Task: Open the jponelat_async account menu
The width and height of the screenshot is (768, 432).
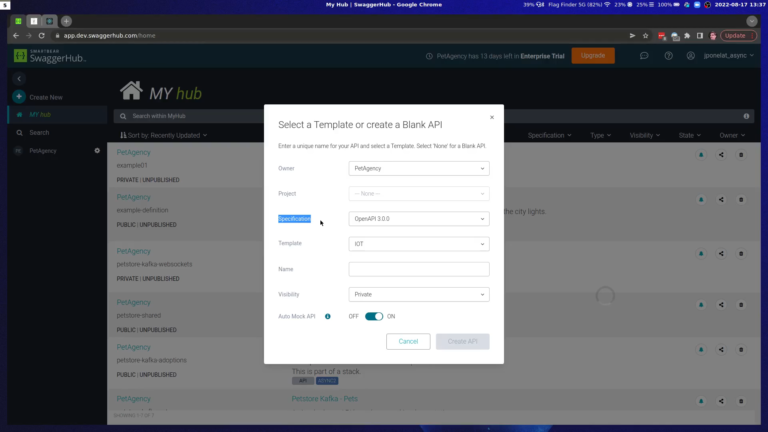Action: point(728,56)
